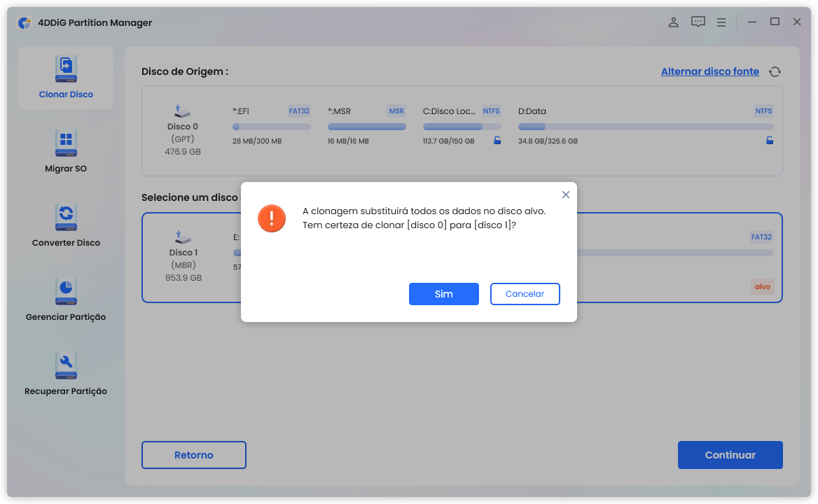Click the Alternar disco fonte link
Screen dimensions: 818x504
(x=709, y=71)
